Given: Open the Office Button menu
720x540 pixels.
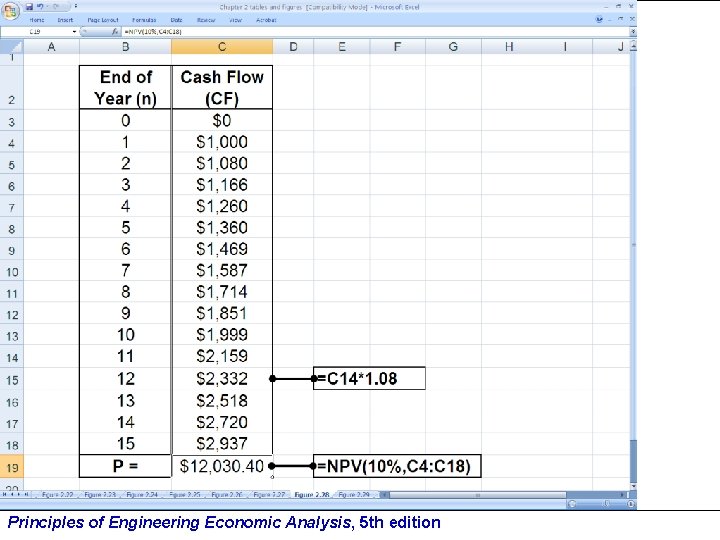Looking at the screenshot, I should point(10,9).
